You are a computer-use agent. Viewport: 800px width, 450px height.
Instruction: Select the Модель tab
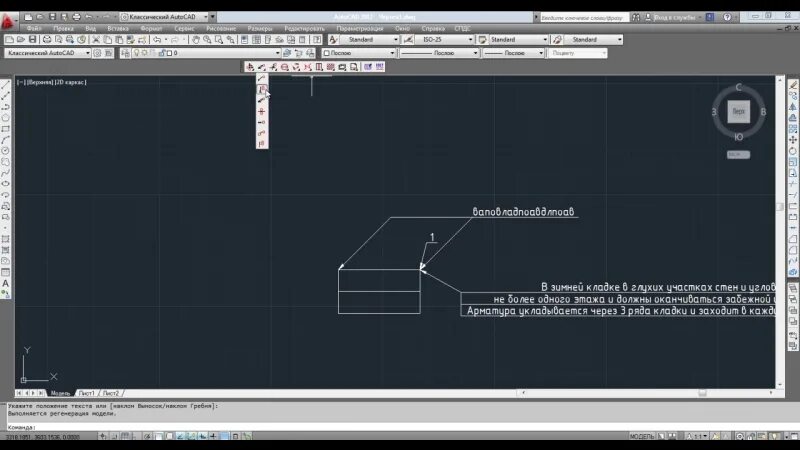(x=60, y=393)
